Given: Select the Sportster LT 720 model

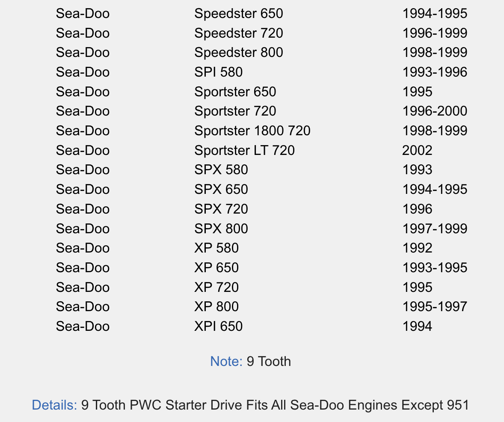Looking at the screenshot, I should (244, 150).
